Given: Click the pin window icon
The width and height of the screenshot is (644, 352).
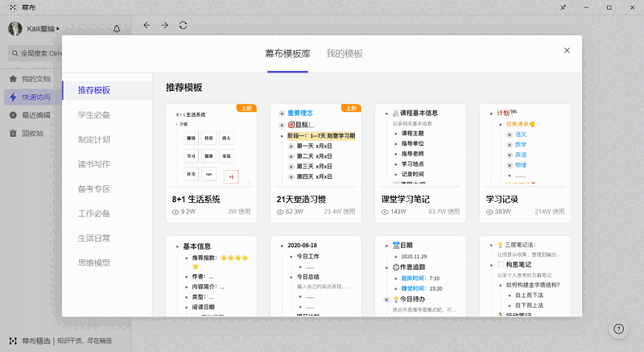Looking at the screenshot, I should [x=563, y=7].
